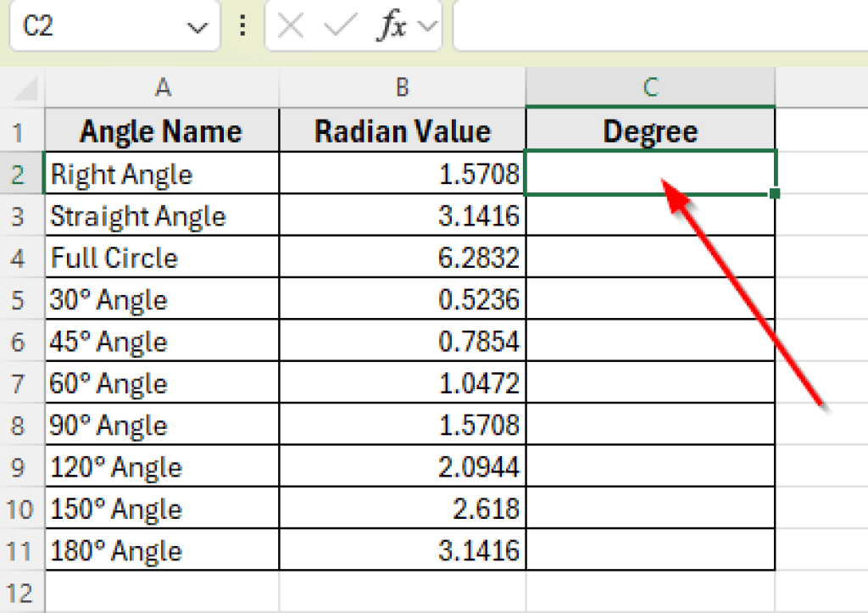Image resolution: width=868 pixels, height=613 pixels.
Task: Select column header B
Action: click(401, 86)
